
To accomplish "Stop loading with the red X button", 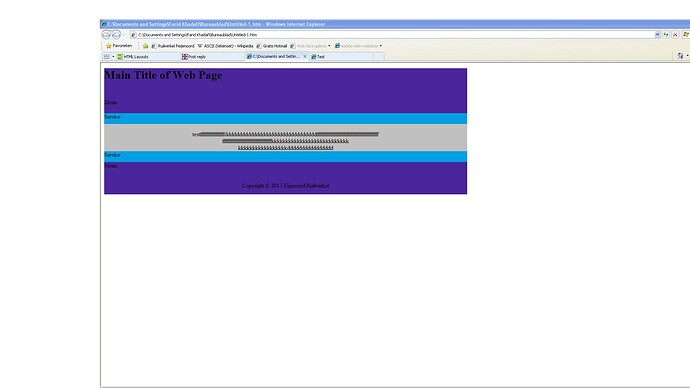I will 675,34.
